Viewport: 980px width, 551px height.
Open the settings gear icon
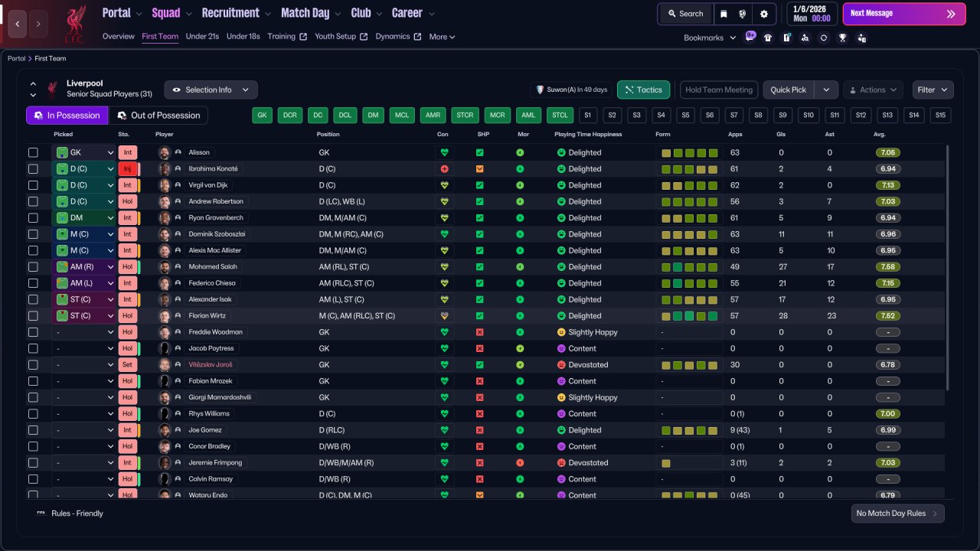click(763, 14)
